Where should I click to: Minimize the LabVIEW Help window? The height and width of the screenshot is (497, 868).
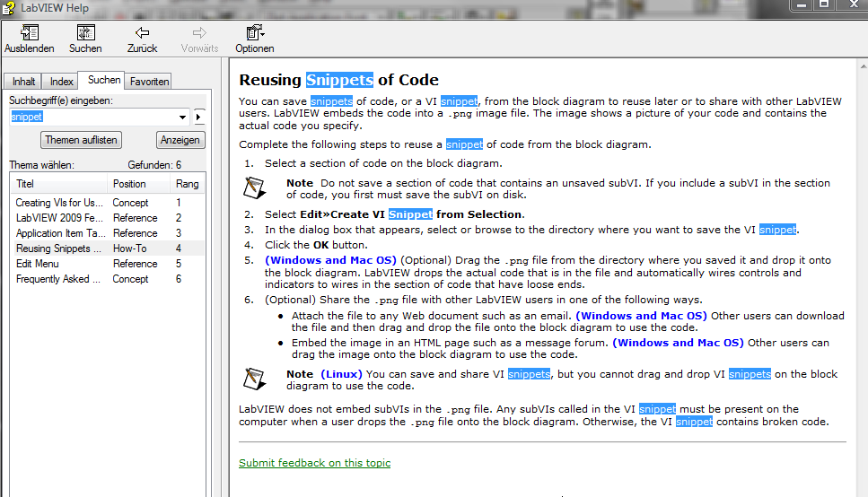(801, 5)
